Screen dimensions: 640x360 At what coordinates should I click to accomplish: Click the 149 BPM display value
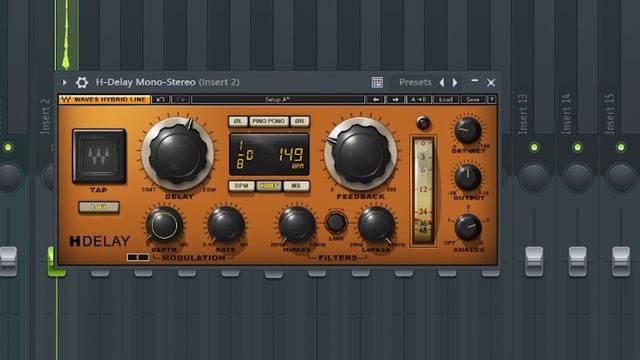pyautogui.click(x=291, y=155)
